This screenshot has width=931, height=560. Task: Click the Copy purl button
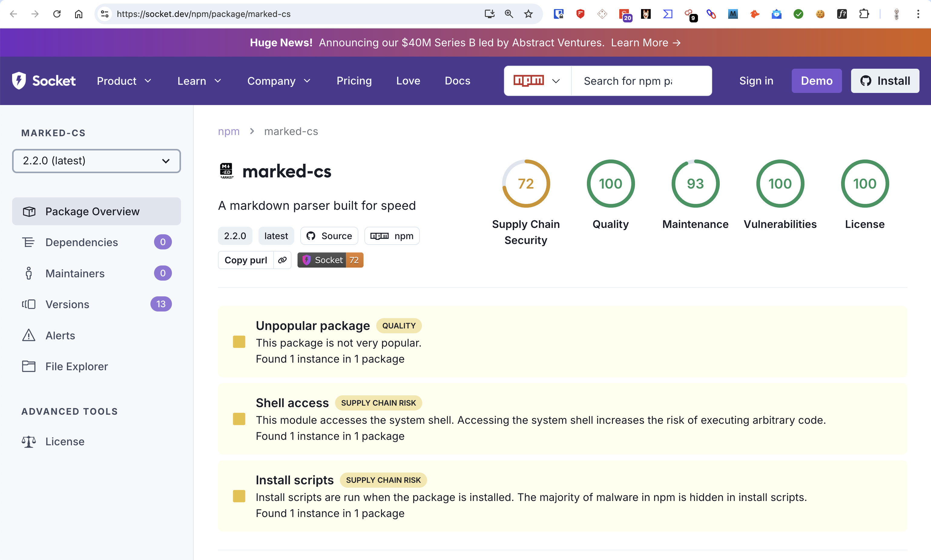click(x=245, y=260)
